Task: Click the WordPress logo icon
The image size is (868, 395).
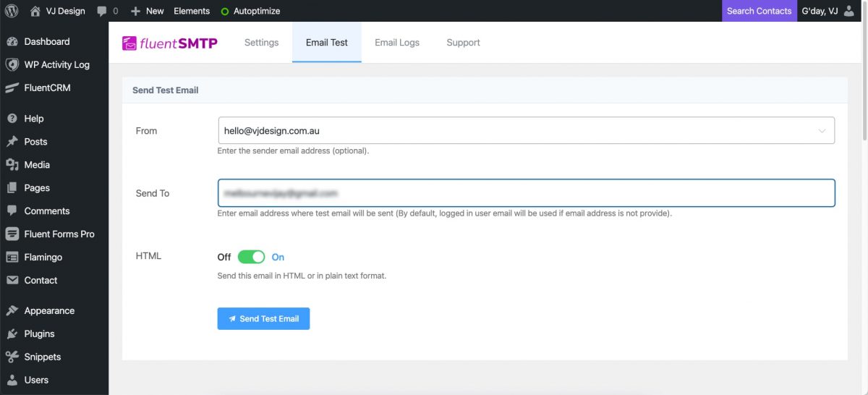Action: tap(12, 11)
